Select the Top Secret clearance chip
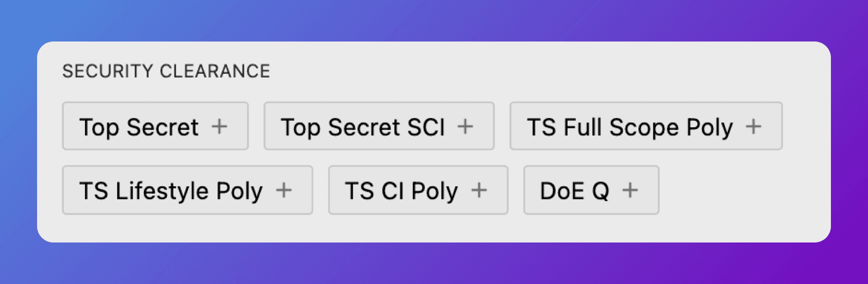This screenshot has height=284, width=868. point(155,126)
